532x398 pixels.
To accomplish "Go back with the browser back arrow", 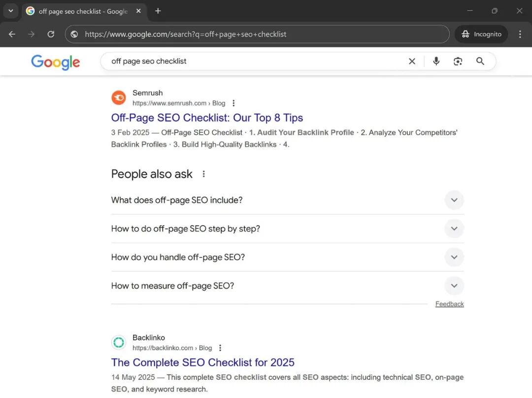I will [12, 35].
